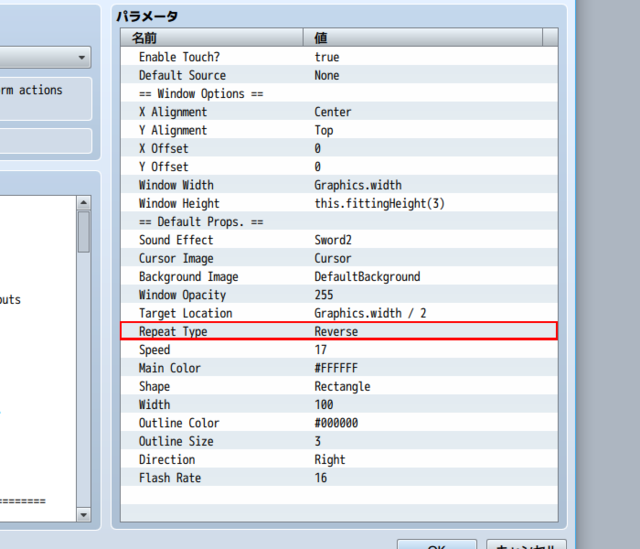Screen dimensions: 640x549
Task: Select the Width parameter row with value 100
Action: tap(339, 405)
